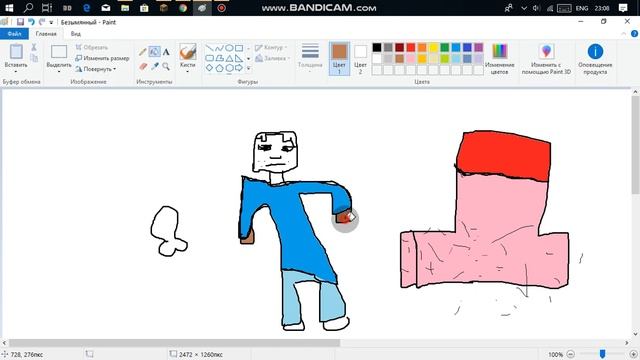Click the Paste (Вставить) clipboard icon
The height and width of the screenshot is (360, 640).
pos(16,52)
